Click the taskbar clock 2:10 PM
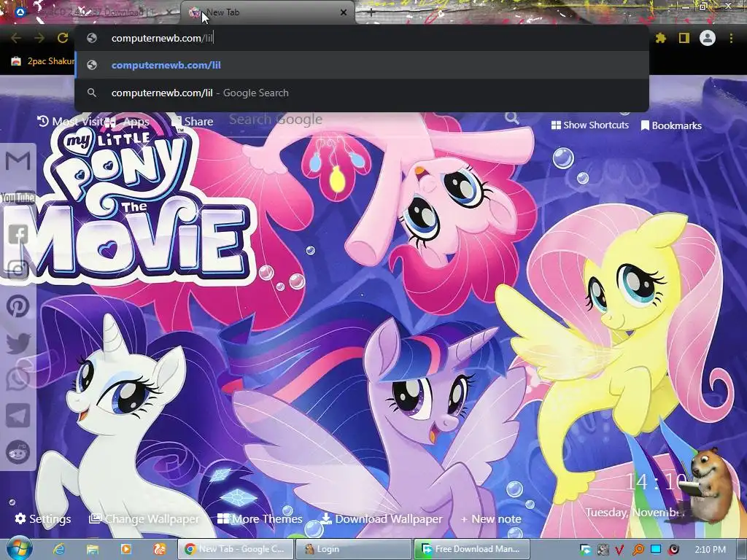Image resolution: width=747 pixels, height=560 pixels. [x=711, y=549]
